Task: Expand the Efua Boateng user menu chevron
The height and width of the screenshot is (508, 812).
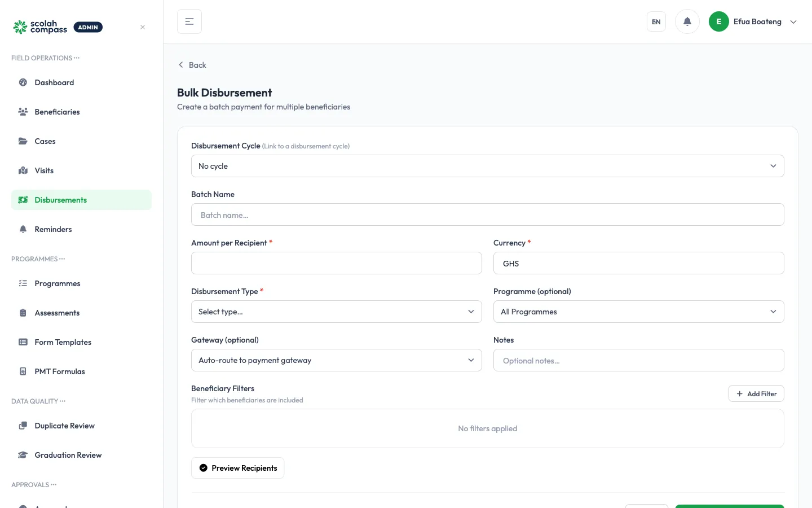Action: click(793, 22)
